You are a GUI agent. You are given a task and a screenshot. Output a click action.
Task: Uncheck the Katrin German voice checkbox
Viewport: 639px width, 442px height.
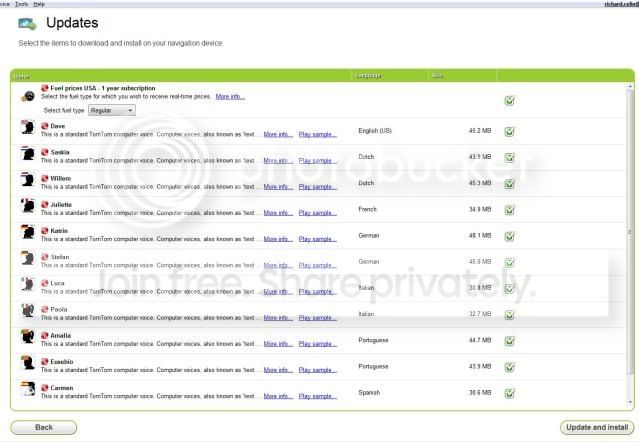click(509, 236)
